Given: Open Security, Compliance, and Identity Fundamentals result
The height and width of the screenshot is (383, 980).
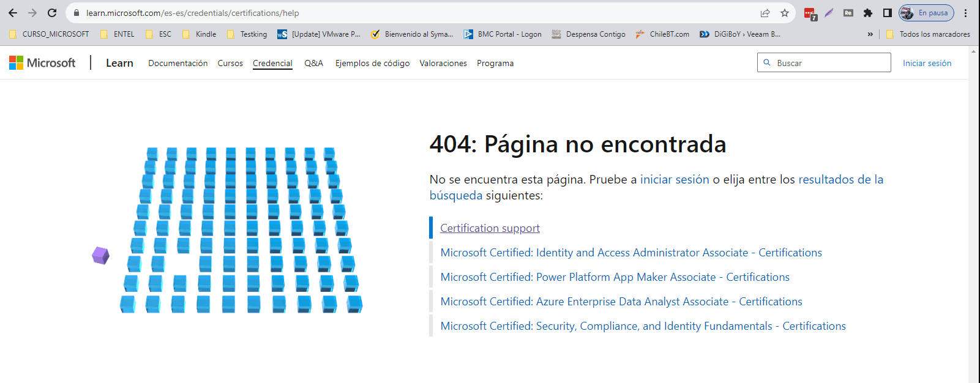Looking at the screenshot, I should pos(643,326).
